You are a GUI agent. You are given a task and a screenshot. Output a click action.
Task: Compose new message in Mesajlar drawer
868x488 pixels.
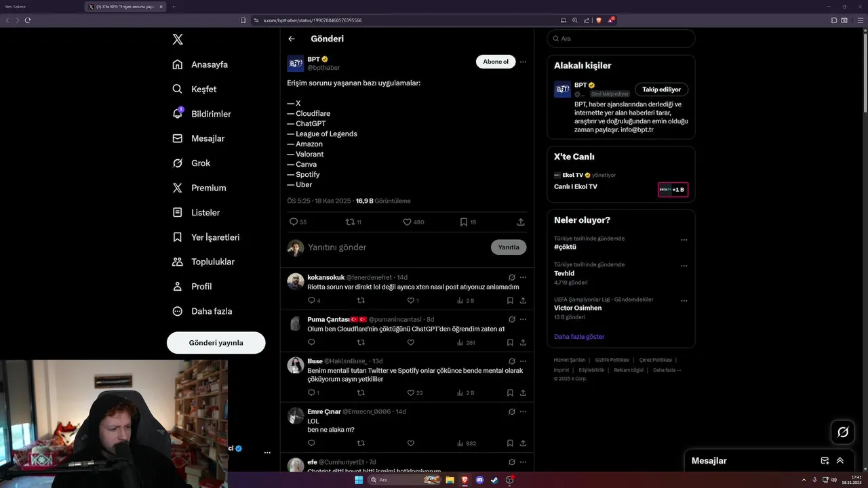825,460
